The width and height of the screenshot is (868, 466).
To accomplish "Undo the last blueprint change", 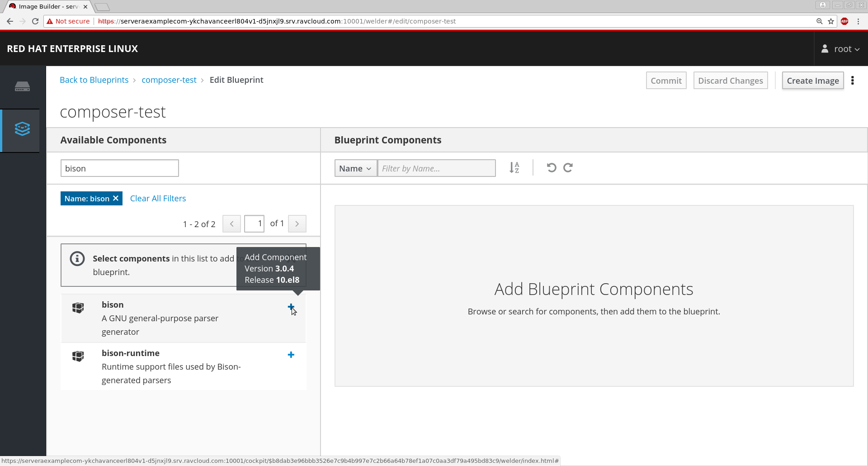I will point(552,168).
